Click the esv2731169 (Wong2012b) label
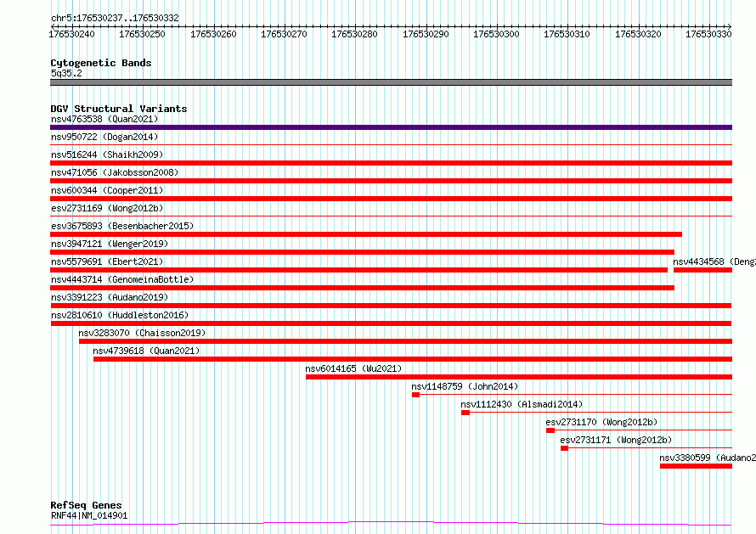 tap(107, 208)
